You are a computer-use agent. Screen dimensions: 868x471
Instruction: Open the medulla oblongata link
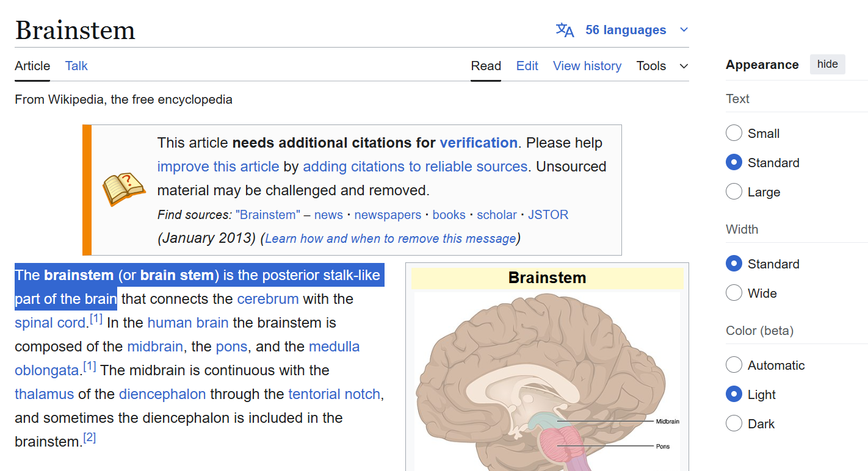334,347
